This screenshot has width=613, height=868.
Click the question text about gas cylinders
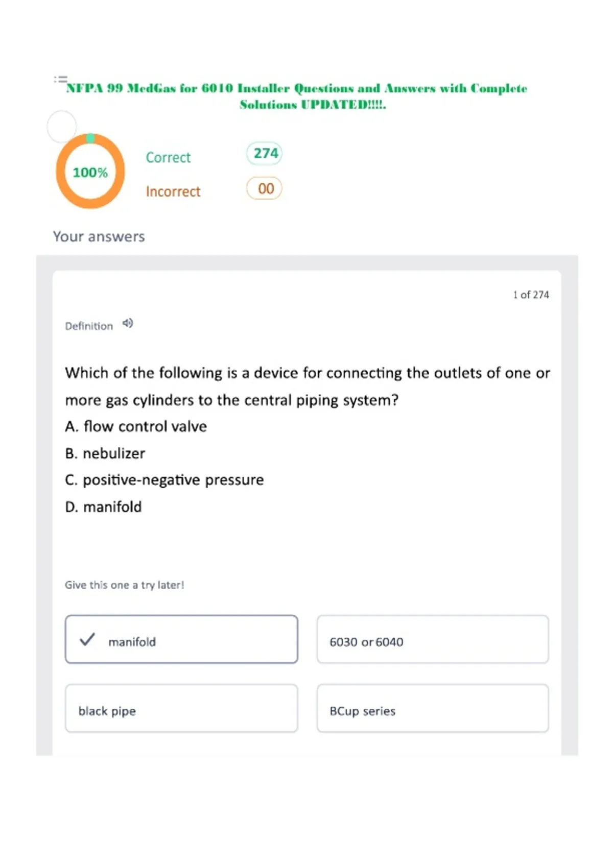click(308, 386)
